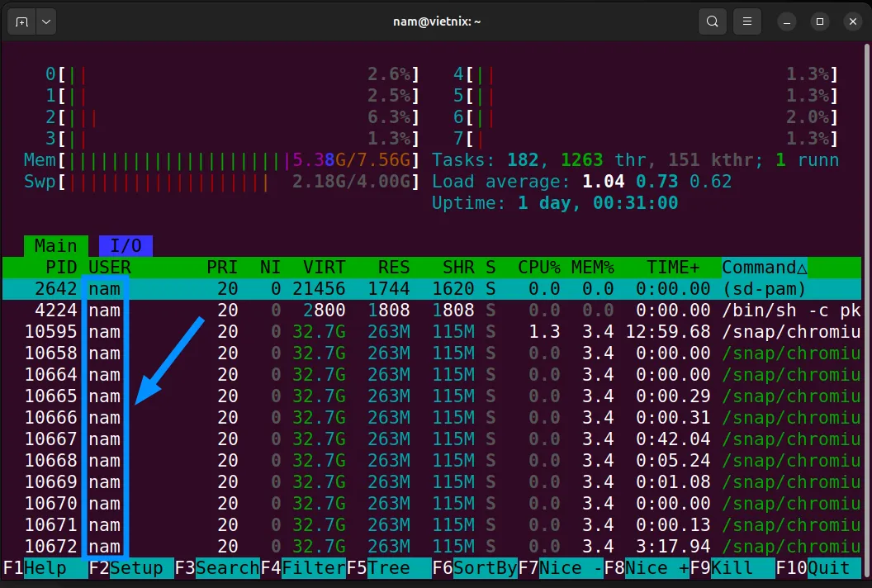Click the /bin/sh -c command text
Viewport: 872px width, 588px height.
791,311
